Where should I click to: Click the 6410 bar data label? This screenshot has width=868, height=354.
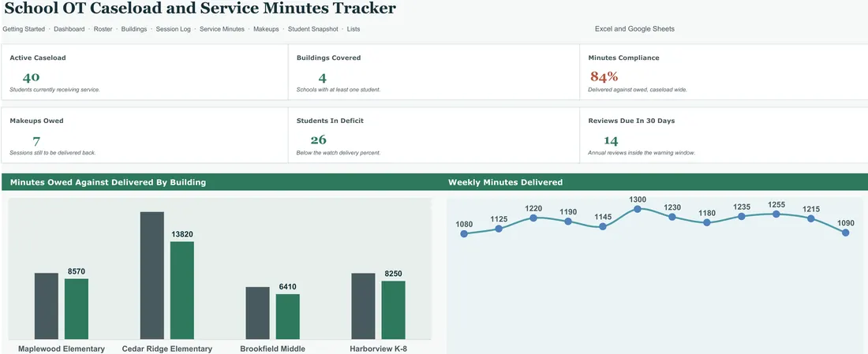pos(288,286)
